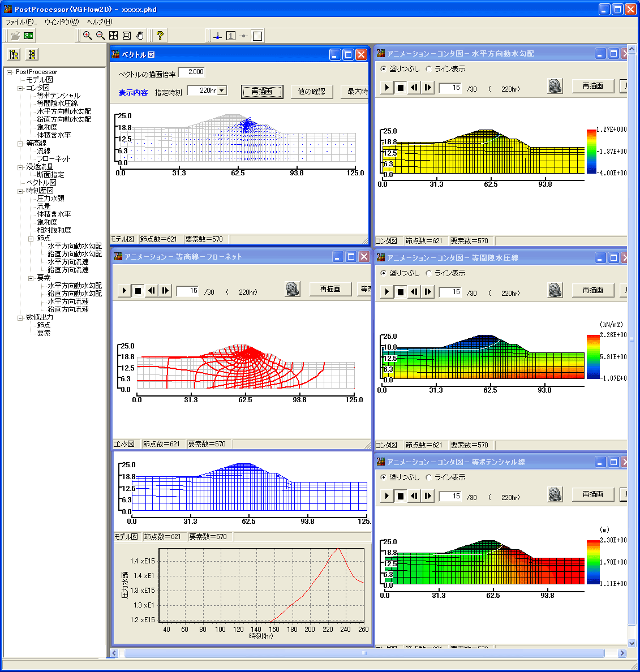Click the frame number field in フローネット window
This screenshot has height=672, width=640.
188,291
